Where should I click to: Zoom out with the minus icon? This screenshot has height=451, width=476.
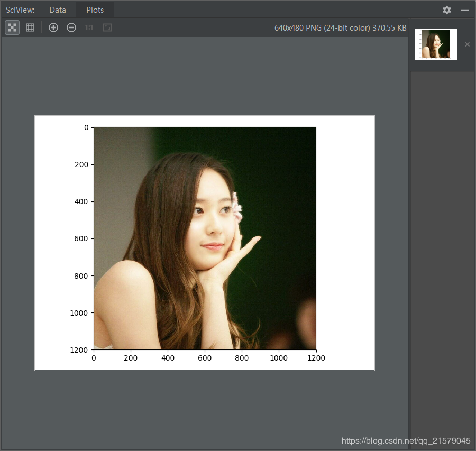tap(71, 27)
